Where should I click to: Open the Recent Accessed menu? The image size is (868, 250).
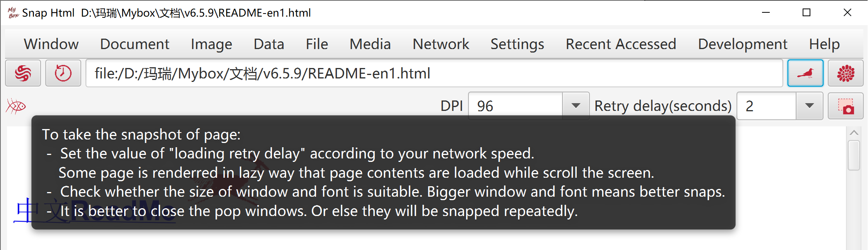(x=621, y=44)
